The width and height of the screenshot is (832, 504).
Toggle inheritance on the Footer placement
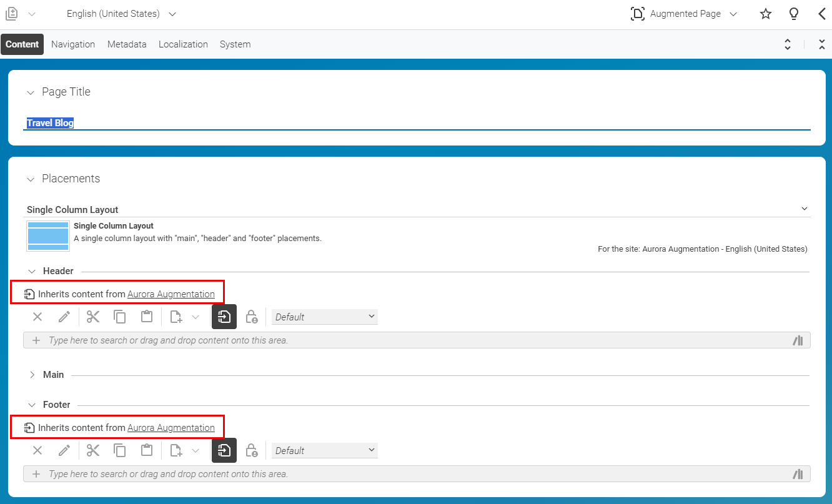point(224,450)
